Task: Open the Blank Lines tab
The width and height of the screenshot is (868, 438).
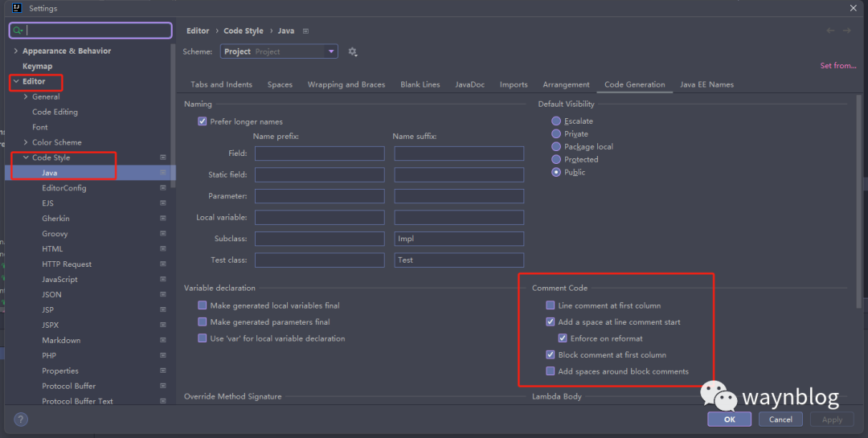Action: click(x=420, y=84)
